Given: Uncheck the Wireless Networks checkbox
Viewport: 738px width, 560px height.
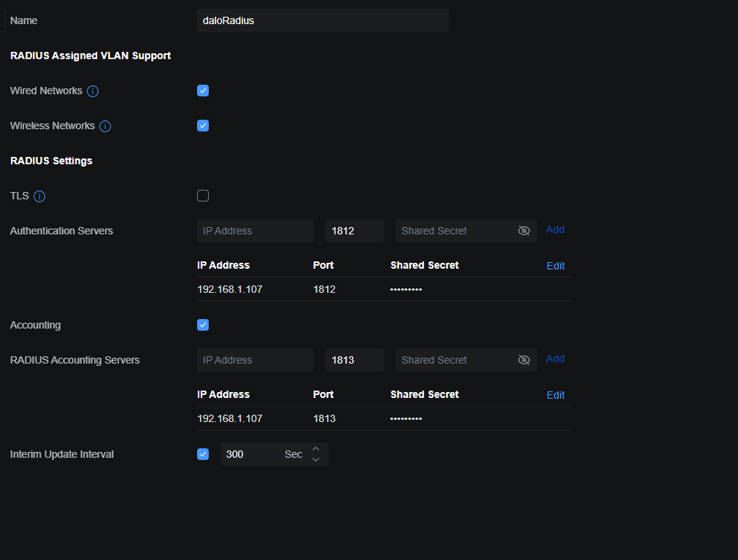Looking at the screenshot, I should [203, 126].
